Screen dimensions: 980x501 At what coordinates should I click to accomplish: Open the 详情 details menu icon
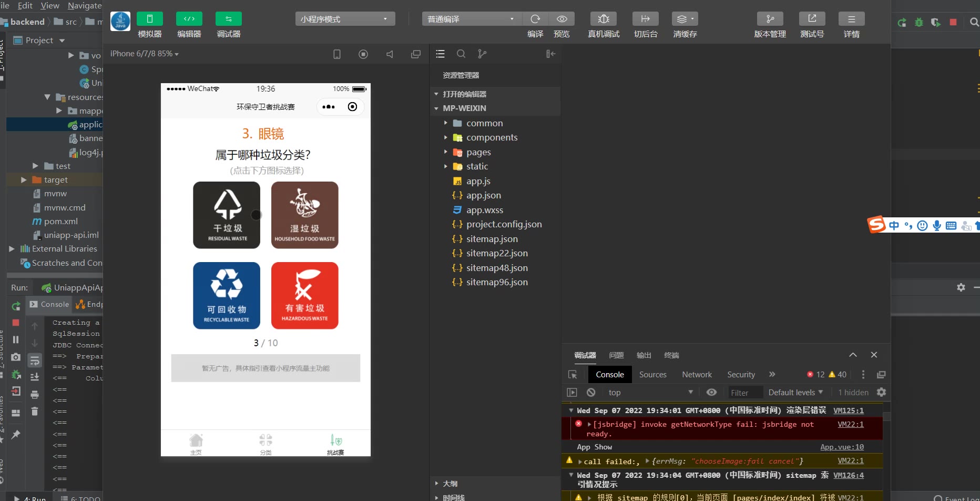[852, 19]
